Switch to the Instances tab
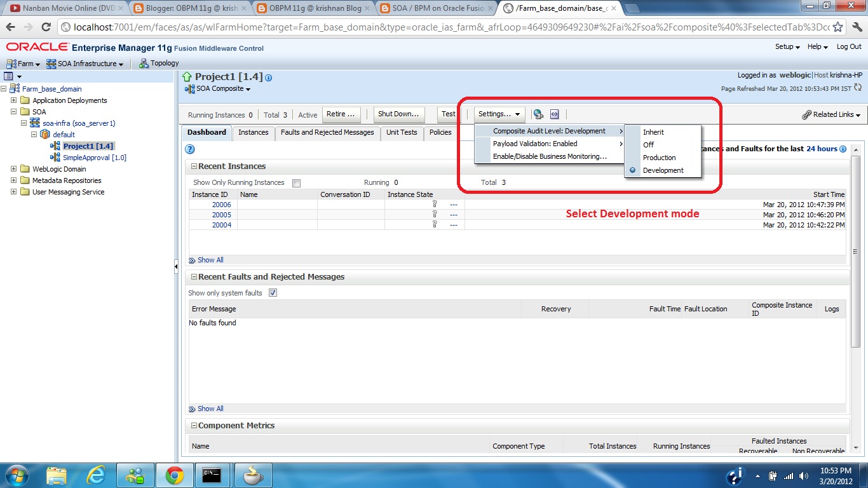868x488 pixels. point(254,133)
